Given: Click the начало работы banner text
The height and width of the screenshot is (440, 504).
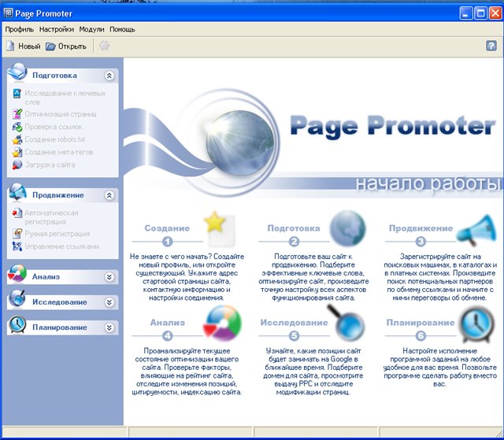Looking at the screenshot, I should (428, 183).
